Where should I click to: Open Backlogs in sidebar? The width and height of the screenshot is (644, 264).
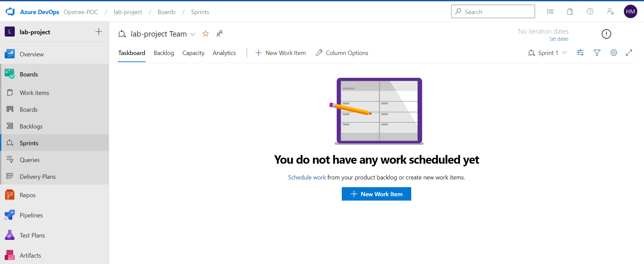click(x=54, y=126)
